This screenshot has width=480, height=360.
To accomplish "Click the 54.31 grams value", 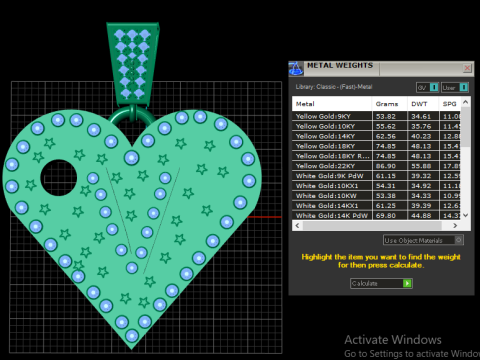I will tap(386, 186).
